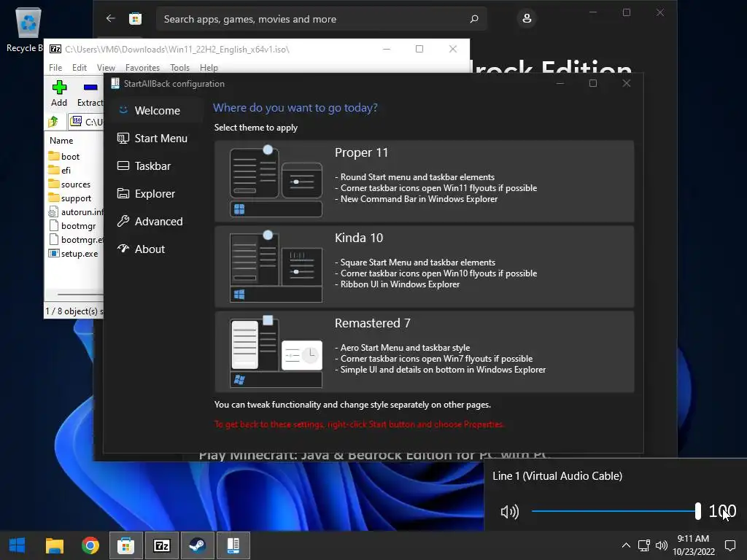
Task: Open the Help menu in 7-Zip
Action: (209, 68)
